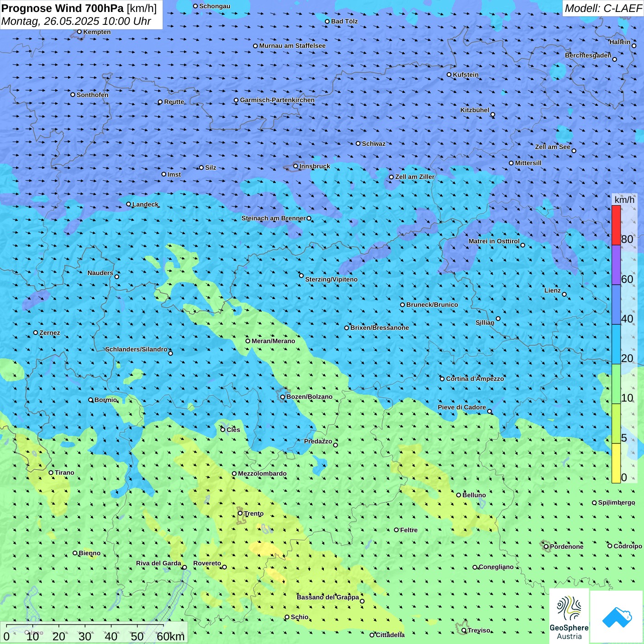This screenshot has width=644, height=644.
Task: Click the Innsbruck city marker
Action: coord(296,166)
